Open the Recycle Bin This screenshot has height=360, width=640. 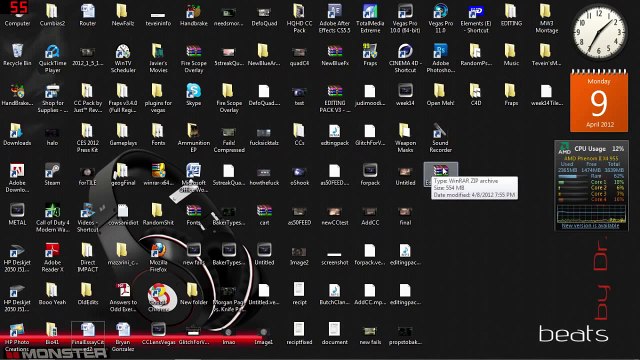click(x=17, y=55)
